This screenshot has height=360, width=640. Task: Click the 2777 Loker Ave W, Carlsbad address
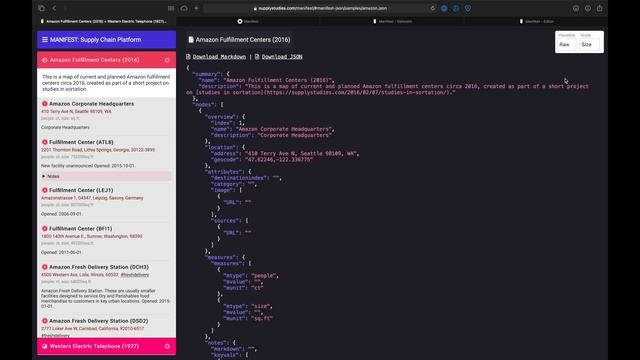92,329
